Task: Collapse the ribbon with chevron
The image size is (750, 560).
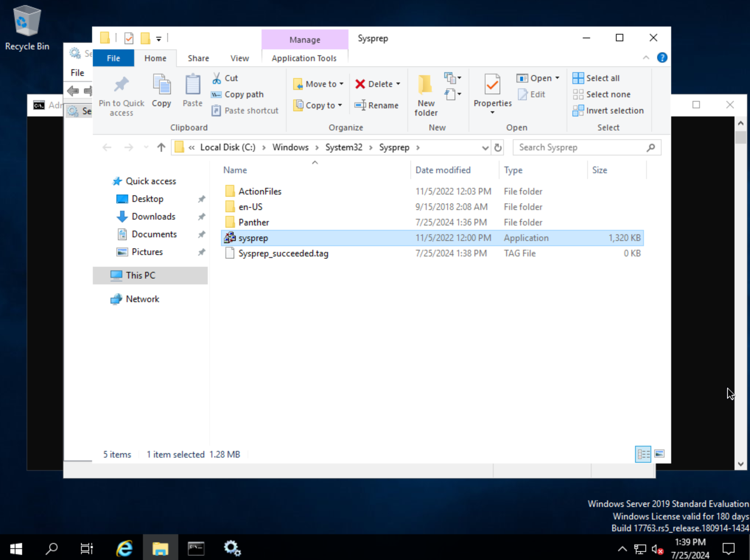Action: pyautogui.click(x=646, y=58)
